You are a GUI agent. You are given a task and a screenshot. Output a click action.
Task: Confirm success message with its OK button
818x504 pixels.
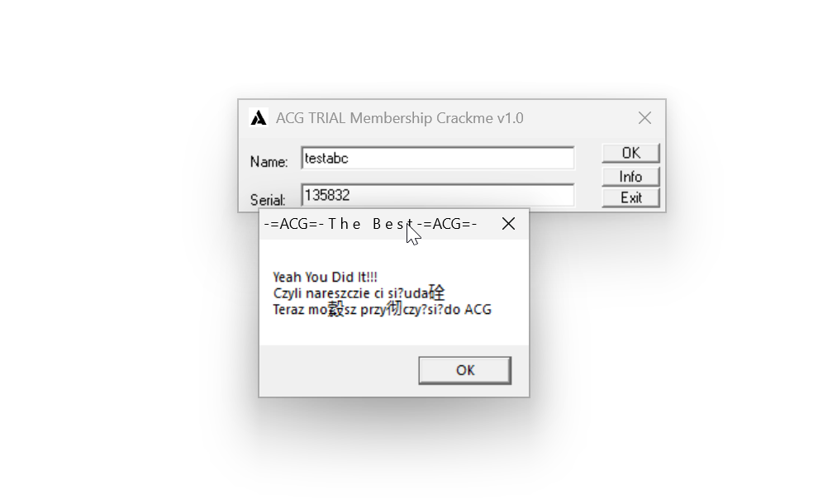pos(465,370)
